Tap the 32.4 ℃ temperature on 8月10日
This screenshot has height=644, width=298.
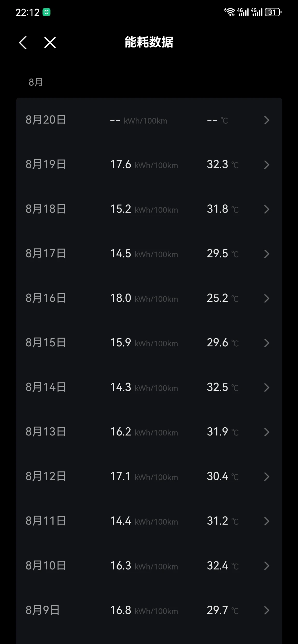point(223,566)
